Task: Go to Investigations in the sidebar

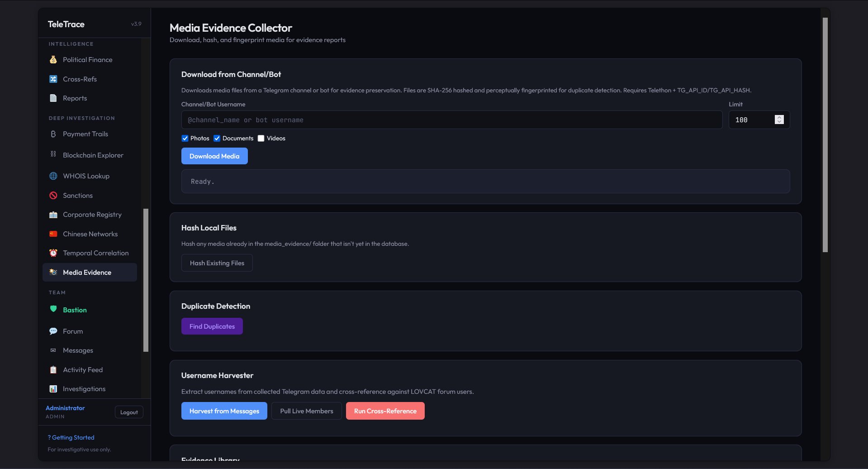Action: click(x=84, y=389)
